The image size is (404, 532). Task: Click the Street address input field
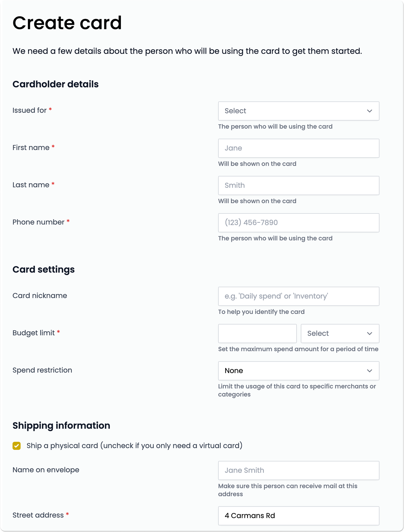point(298,516)
